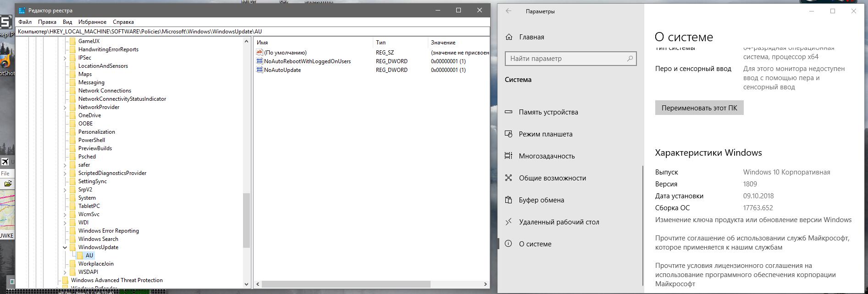Select the Psched key
The image size is (868, 294).
87,157
